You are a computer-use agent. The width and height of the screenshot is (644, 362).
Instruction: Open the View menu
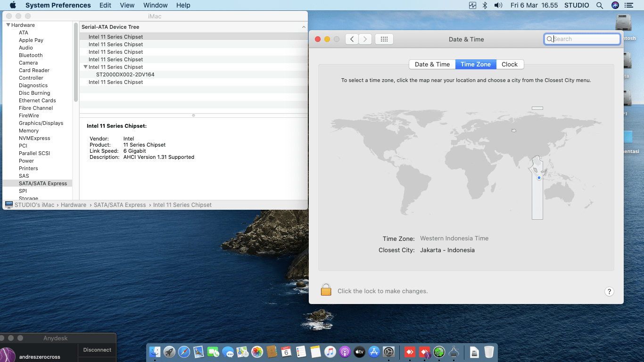[x=127, y=5]
